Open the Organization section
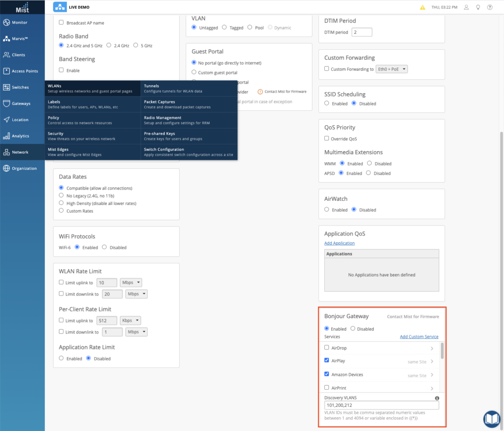The image size is (504, 431). click(x=22, y=168)
